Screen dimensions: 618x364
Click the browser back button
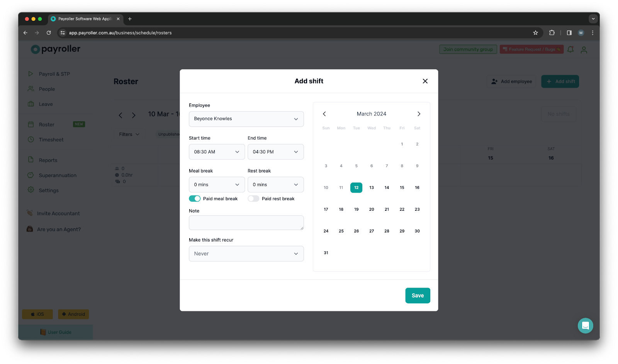(25, 33)
